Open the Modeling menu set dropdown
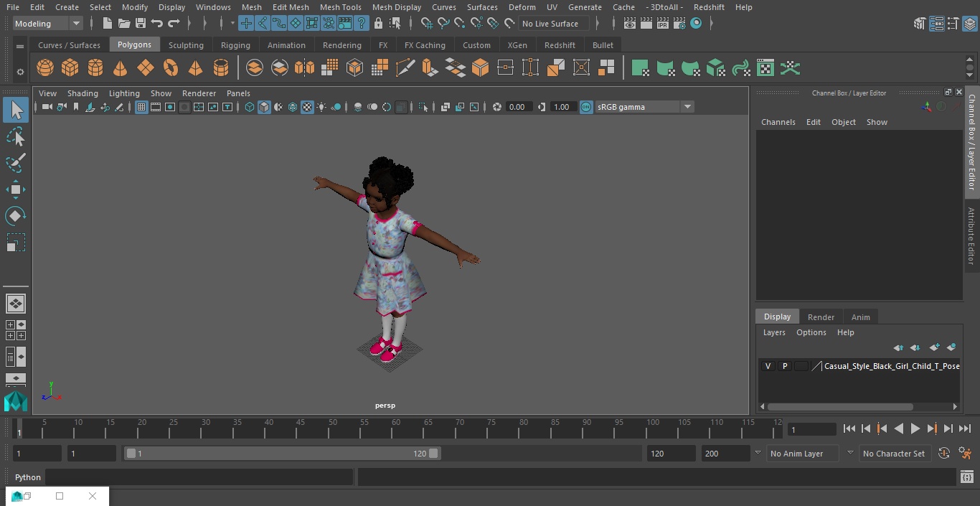The height and width of the screenshot is (506, 980). (x=47, y=24)
